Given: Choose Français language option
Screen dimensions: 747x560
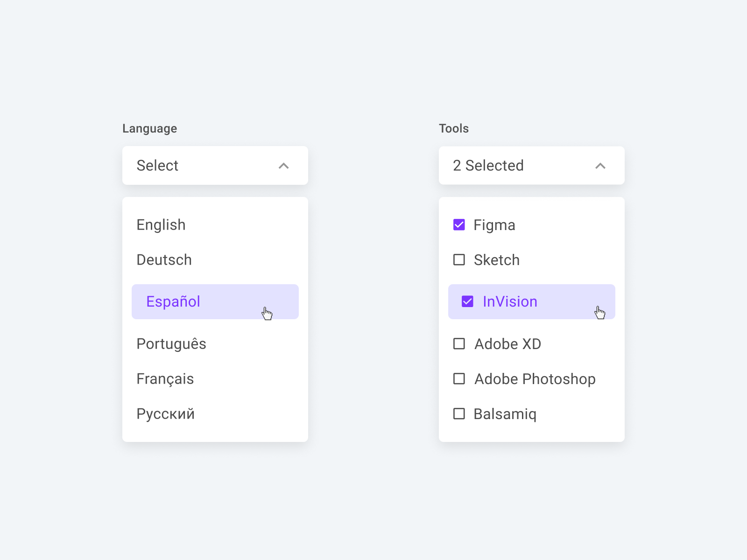Looking at the screenshot, I should pos(165,379).
